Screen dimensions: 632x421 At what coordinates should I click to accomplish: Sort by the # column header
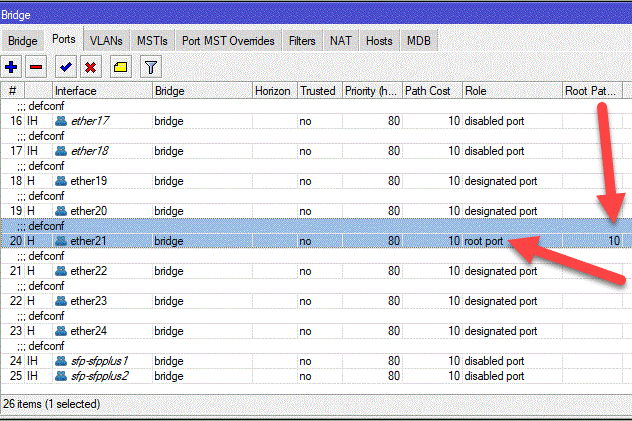[12, 91]
